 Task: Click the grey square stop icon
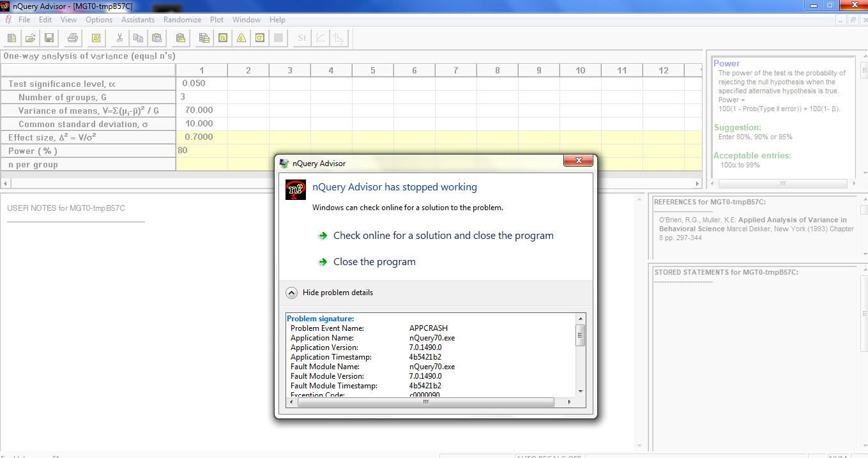[x=278, y=38]
